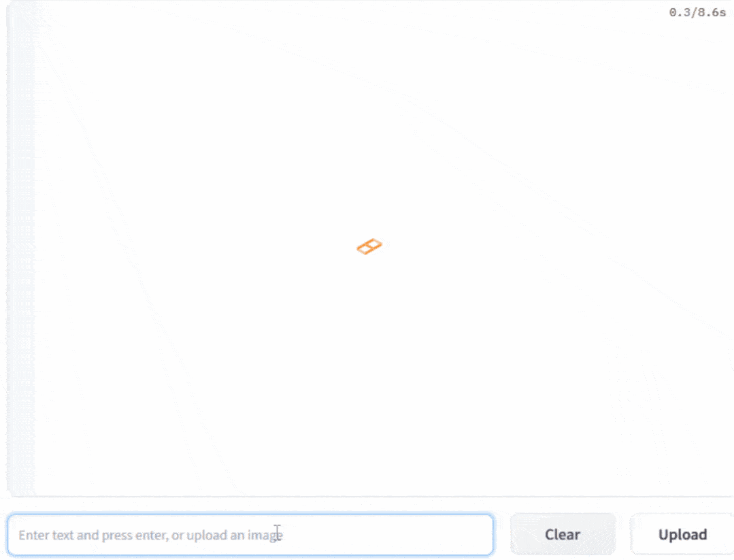
Task: Select the orange diamond loader in chat center
Action: 369,246
